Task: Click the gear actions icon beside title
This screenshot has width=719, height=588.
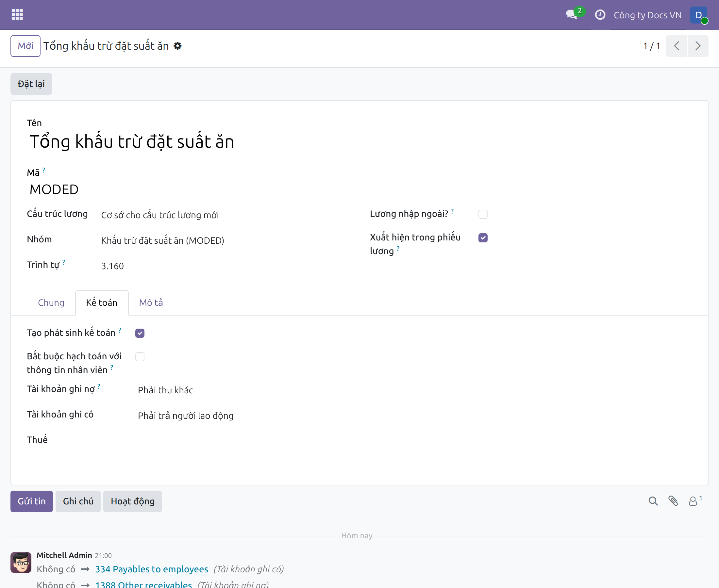Action: tap(177, 46)
